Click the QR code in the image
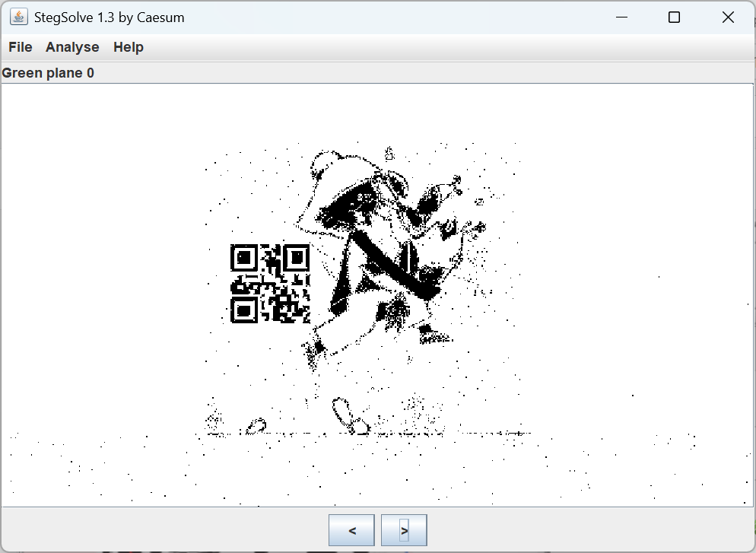756x553 pixels. pyautogui.click(x=270, y=284)
